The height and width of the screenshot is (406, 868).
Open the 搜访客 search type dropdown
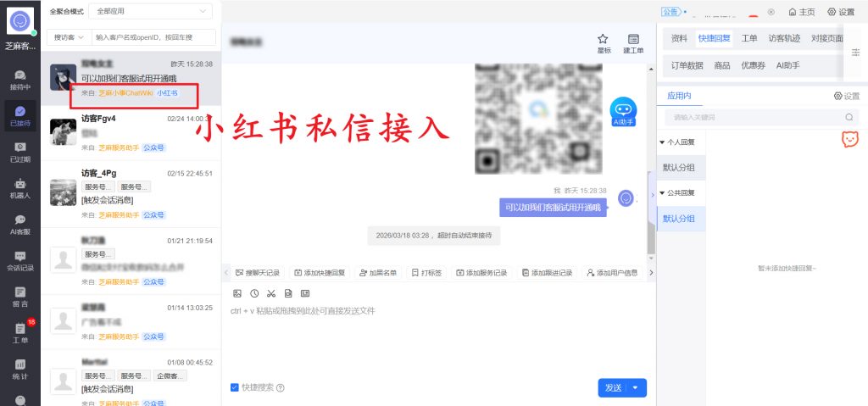tap(69, 37)
